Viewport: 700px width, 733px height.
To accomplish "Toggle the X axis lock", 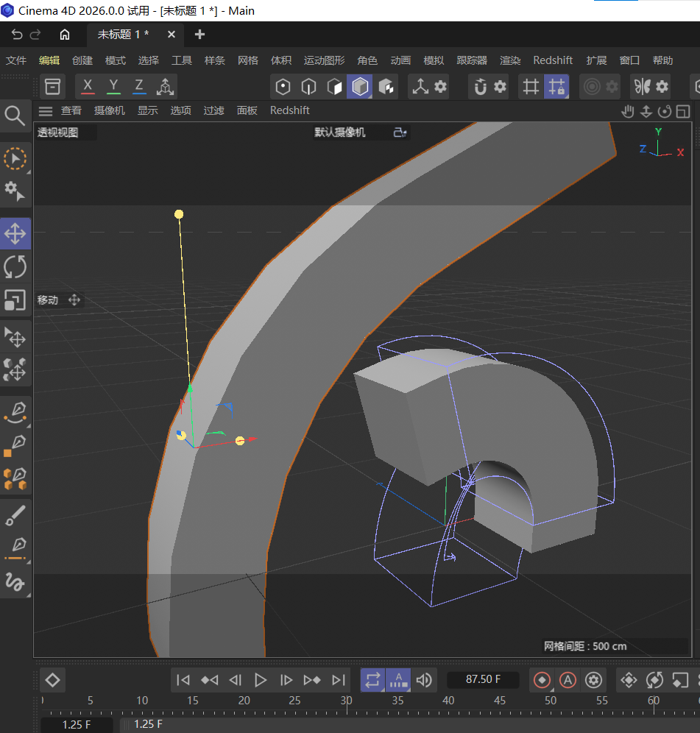I will tap(88, 86).
